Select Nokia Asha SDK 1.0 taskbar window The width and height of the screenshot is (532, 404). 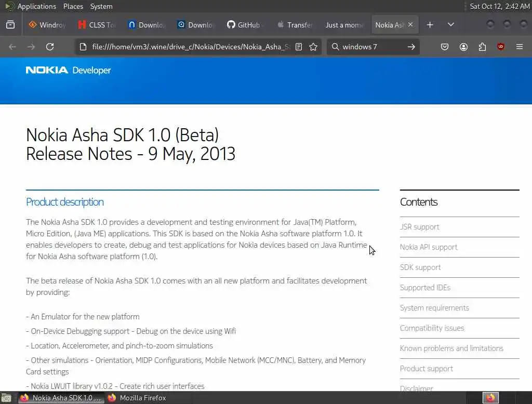pyautogui.click(x=60, y=398)
